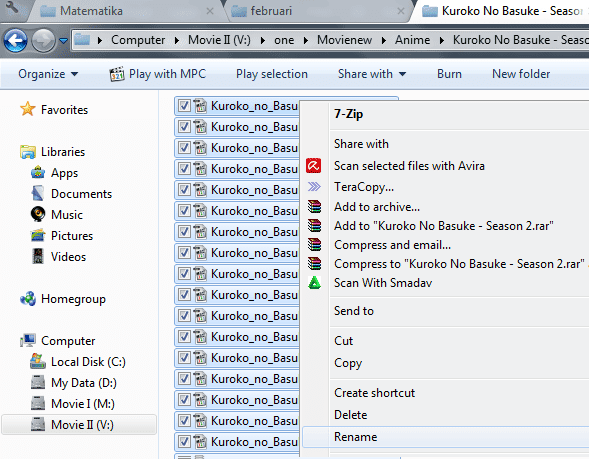This screenshot has height=459, width=589.
Task: Open My Data (D:) drive
Action: pyautogui.click(x=74, y=382)
